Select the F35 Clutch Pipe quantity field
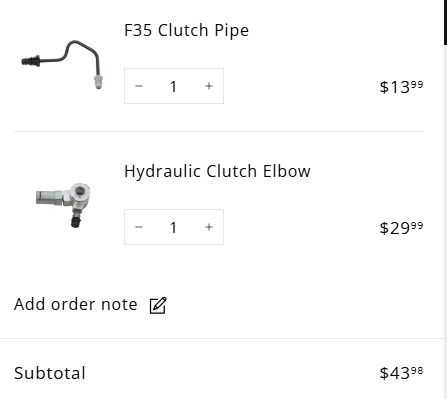447x399 pixels. 174,86
